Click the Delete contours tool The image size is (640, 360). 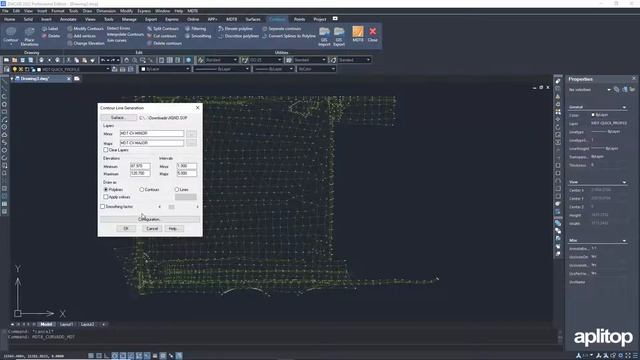(164, 43)
